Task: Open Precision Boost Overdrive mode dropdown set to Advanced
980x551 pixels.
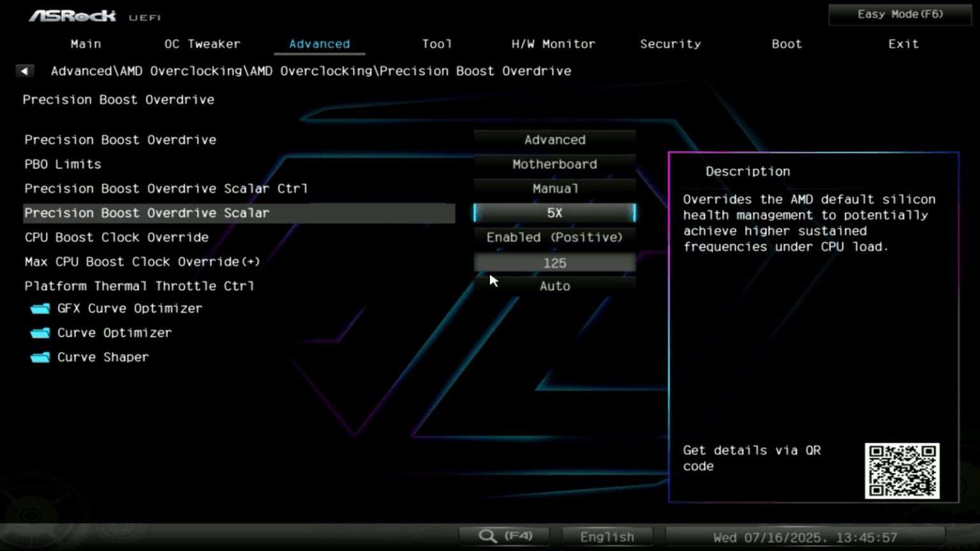Action: point(554,140)
